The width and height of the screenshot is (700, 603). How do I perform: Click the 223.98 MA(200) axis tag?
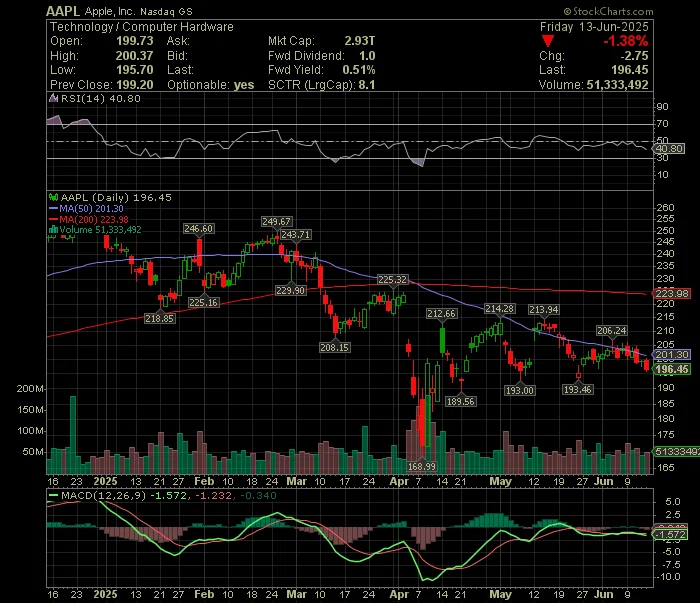[672, 293]
